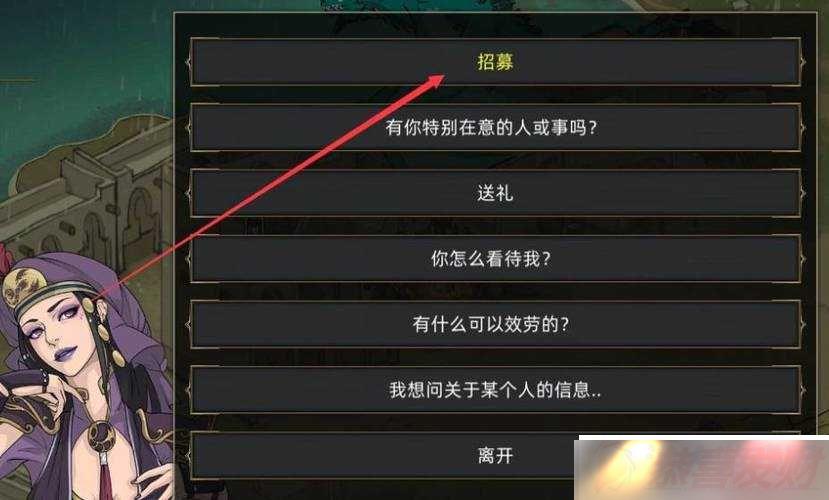Choose 有你特别在意的人或事吗? dialogue option
This screenshot has width=829, height=500.
click(x=495, y=127)
